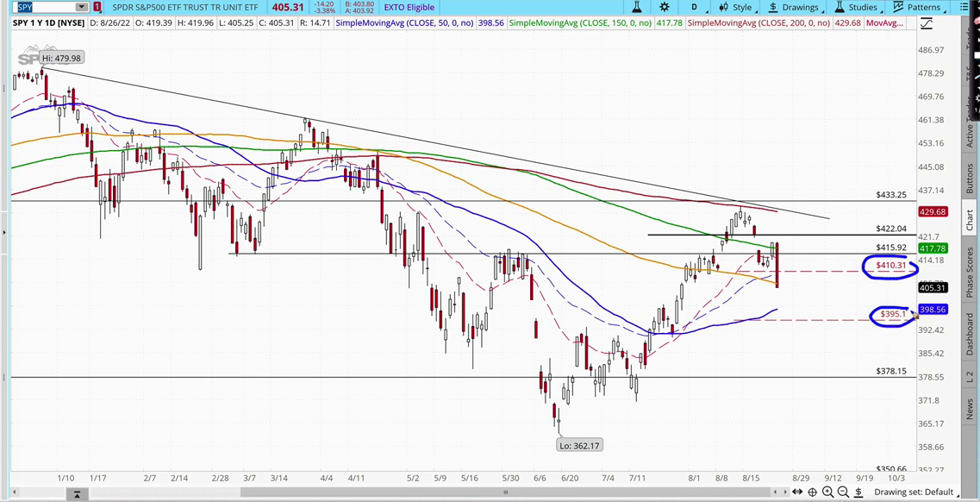Viewport: 980px width, 502px height.
Task: Open the Drawings menu
Action: click(794, 8)
